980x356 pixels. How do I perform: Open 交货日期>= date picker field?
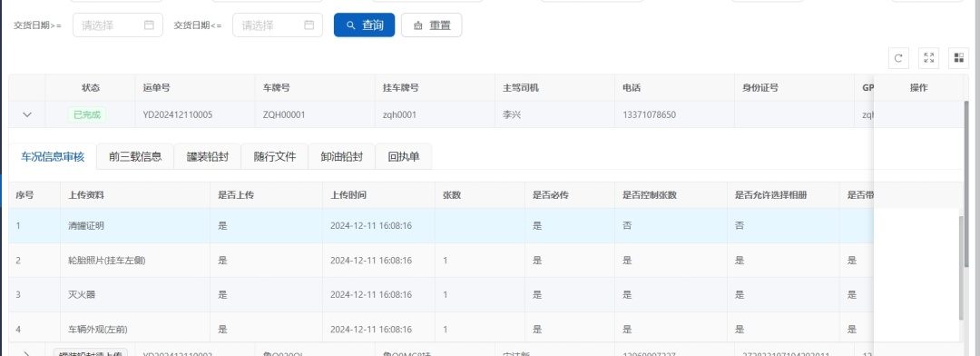click(x=117, y=25)
